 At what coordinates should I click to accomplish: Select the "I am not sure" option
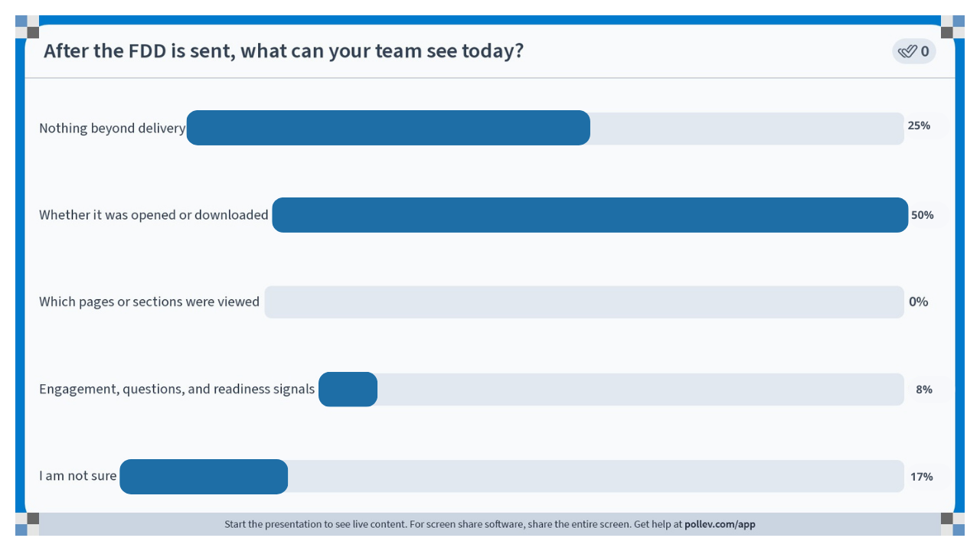coord(78,476)
